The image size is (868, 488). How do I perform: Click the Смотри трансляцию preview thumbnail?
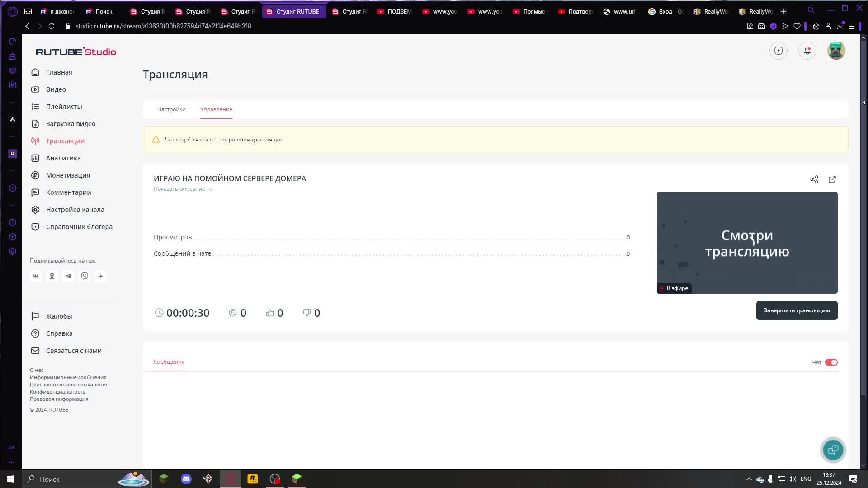(747, 243)
